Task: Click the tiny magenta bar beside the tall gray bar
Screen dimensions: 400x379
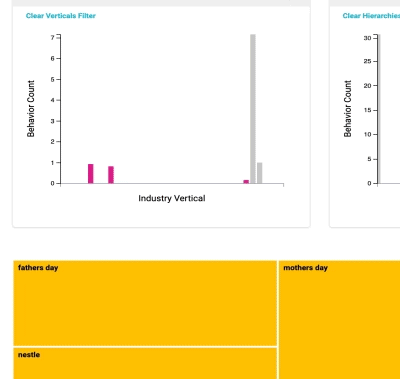Action: click(x=246, y=182)
